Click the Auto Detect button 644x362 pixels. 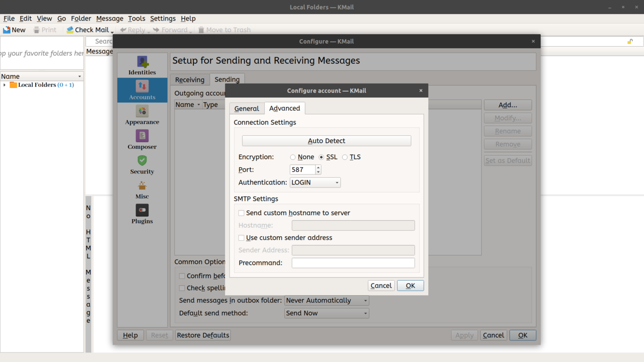pyautogui.click(x=327, y=141)
